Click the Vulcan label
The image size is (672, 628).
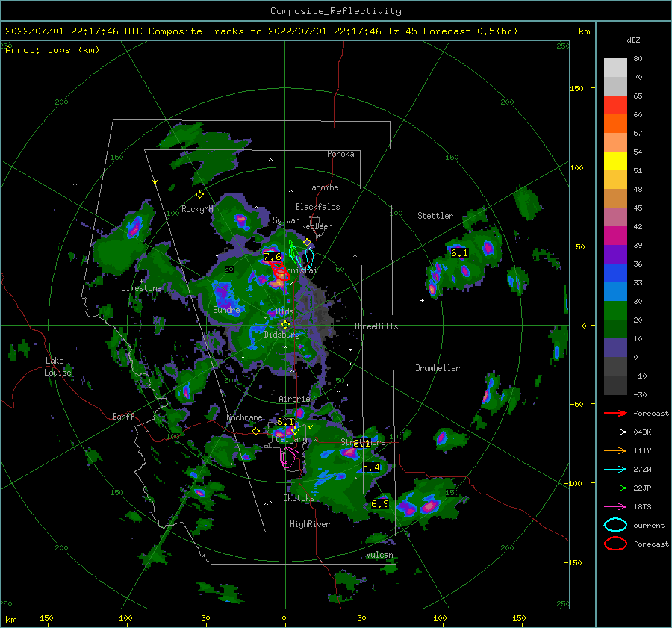click(380, 555)
